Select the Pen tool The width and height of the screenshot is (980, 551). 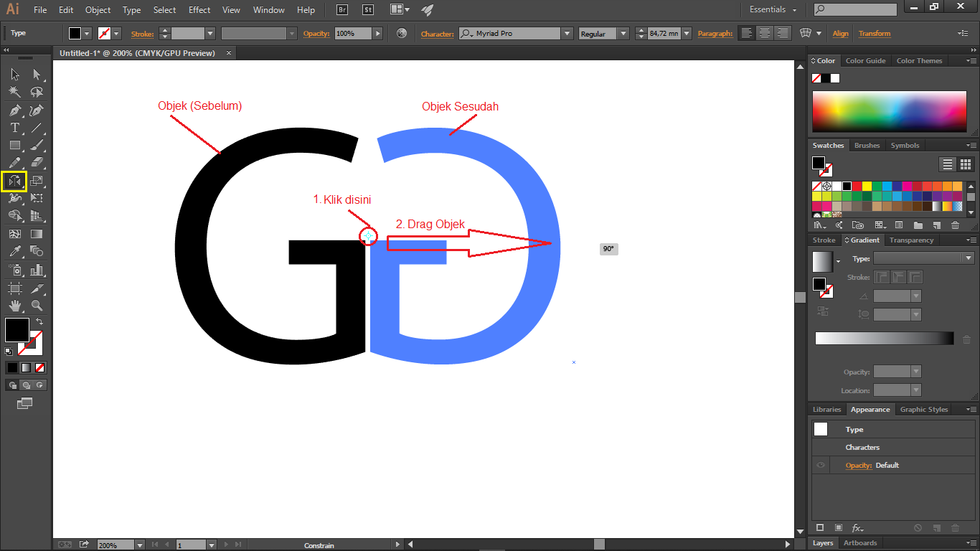(x=14, y=110)
